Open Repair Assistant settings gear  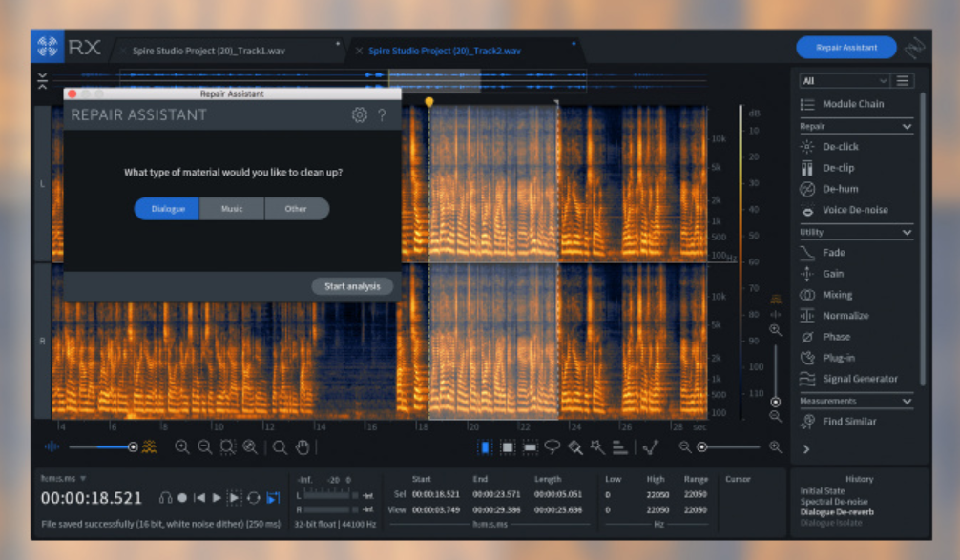(x=360, y=114)
